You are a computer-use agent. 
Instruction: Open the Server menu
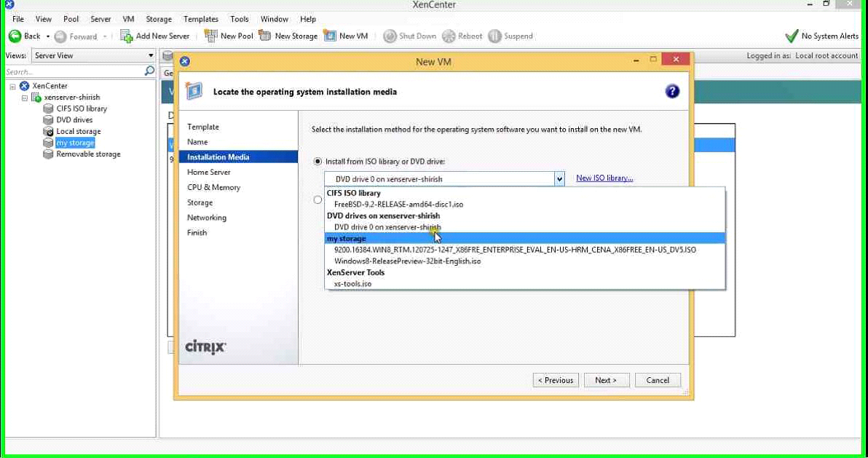[x=100, y=19]
